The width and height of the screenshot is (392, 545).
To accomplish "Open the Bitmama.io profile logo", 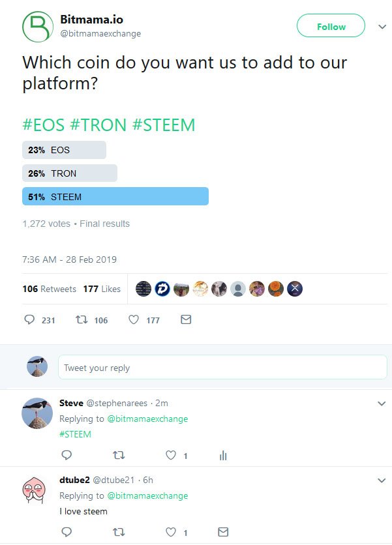I will [x=38, y=27].
